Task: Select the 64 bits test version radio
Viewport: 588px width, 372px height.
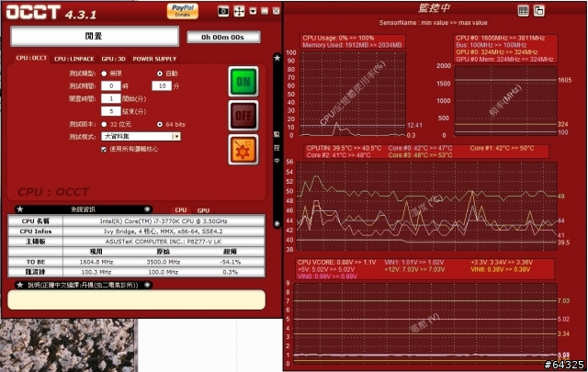Action: click(x=160, y=124)
